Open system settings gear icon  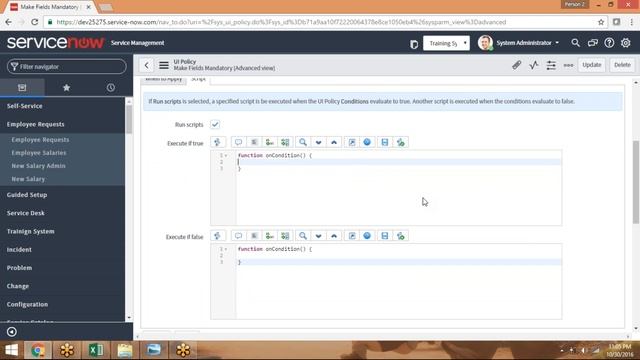626,42
